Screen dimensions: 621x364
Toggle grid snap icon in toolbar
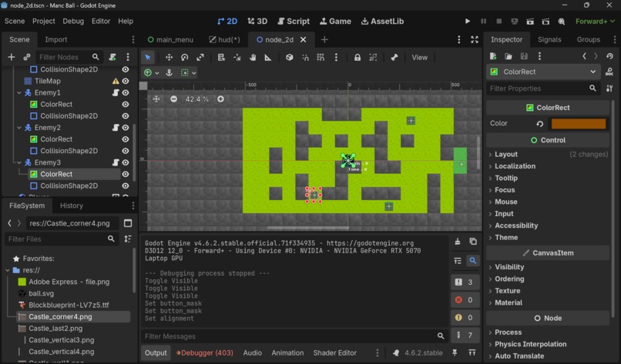coord(321,58)
